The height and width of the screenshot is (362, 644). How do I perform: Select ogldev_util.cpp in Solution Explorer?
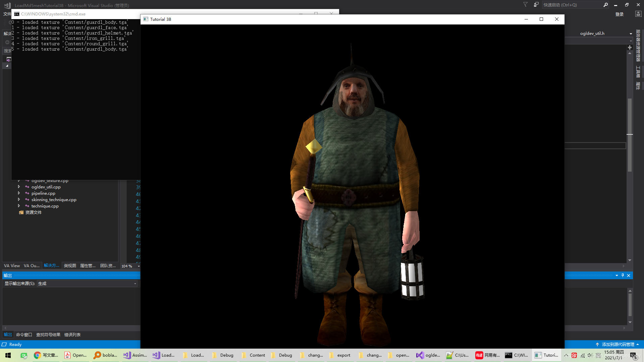pos(46,187)
